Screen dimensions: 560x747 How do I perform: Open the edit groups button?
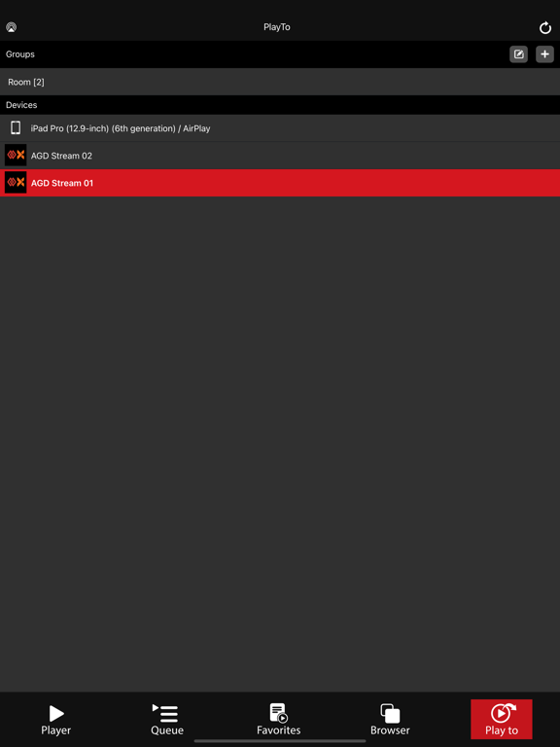point(518,54)
